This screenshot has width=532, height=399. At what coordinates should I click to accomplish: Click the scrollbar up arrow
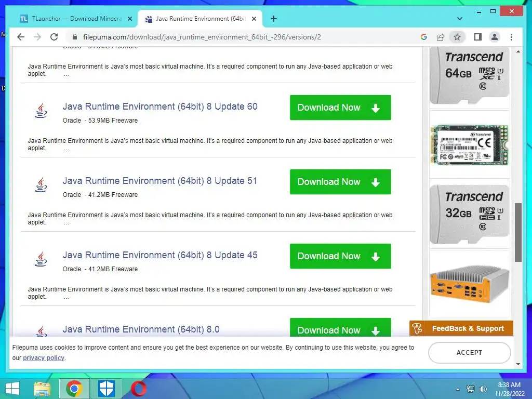click(518, 51)
